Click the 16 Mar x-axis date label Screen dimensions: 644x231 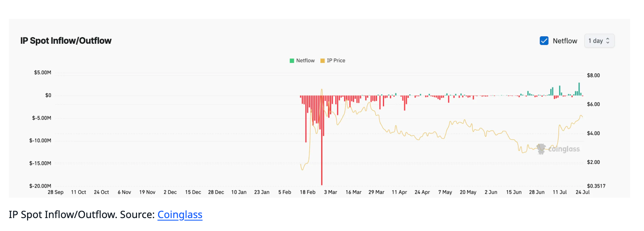pos(353,192)
